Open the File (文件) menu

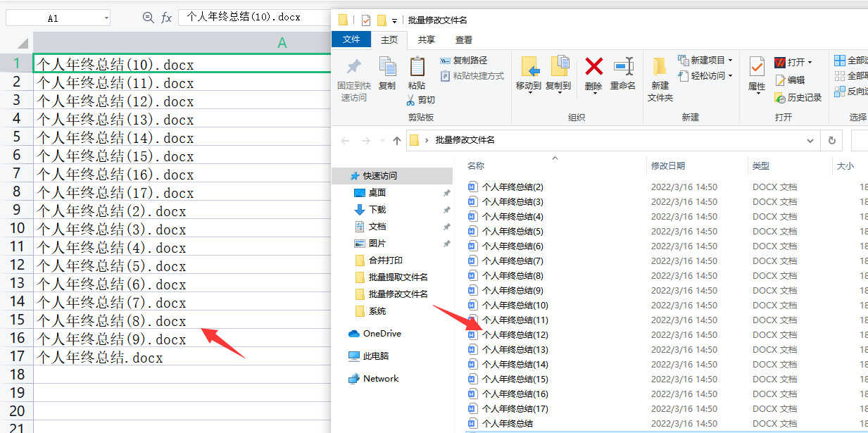pyautogui.click(x=351, y=40)
